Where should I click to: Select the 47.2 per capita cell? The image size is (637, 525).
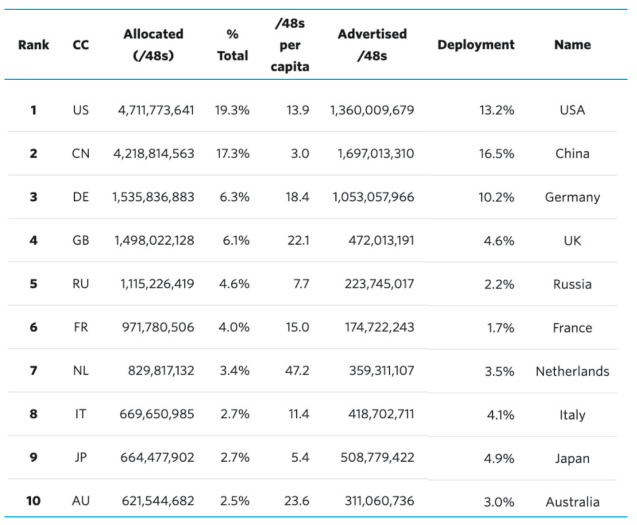297,371
